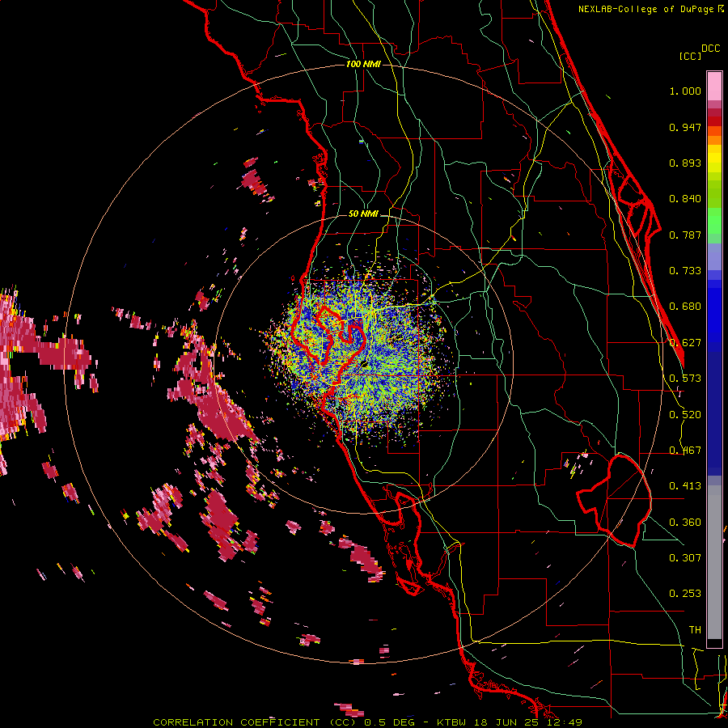Click the 0.360 scale value
Viewport: 728px width, 728px height.
(x=685, y=523)
